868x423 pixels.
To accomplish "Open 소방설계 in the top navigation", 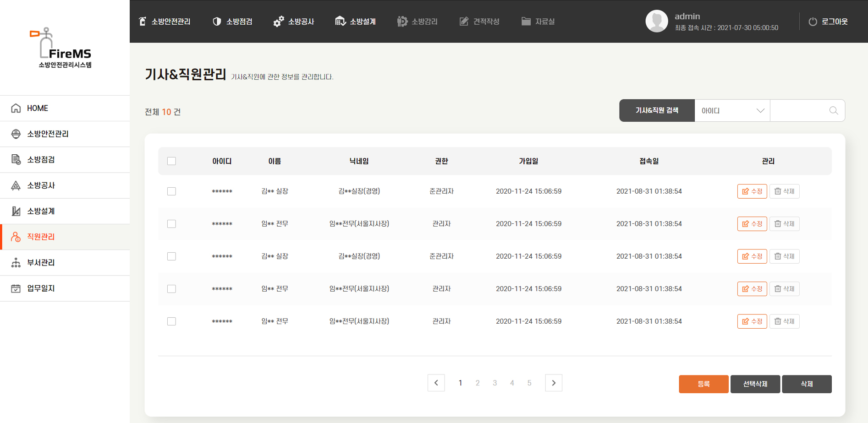I will pyautogui.click(x=356, y=22).
